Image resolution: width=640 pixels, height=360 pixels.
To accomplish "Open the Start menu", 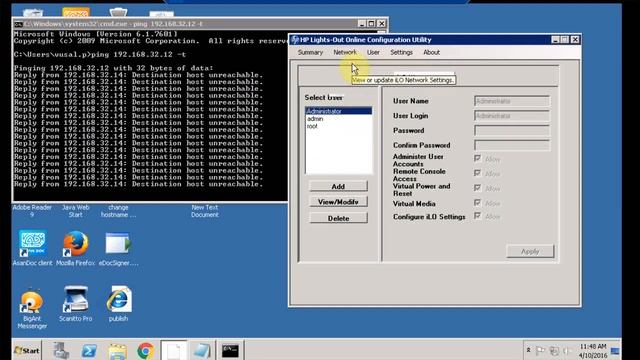I will point(27,350).
